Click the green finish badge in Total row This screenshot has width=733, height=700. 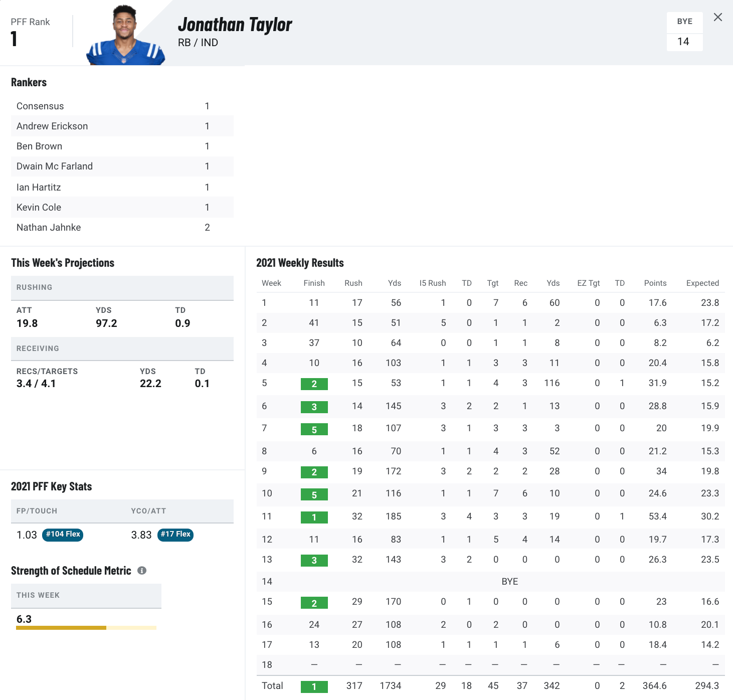[314, 687]
